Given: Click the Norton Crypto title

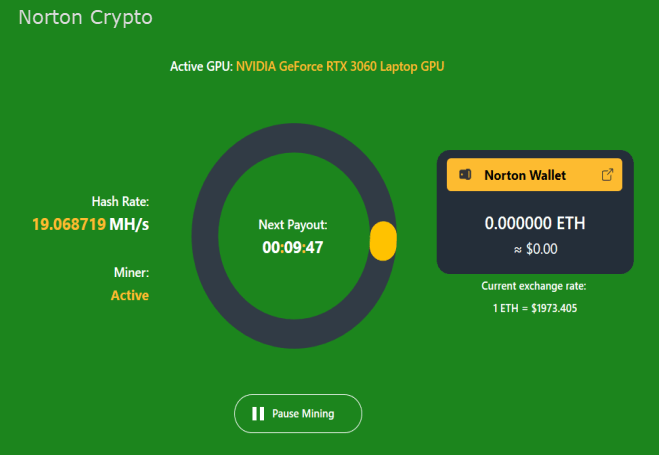Looking at the screenshot, I should (85, 18).
